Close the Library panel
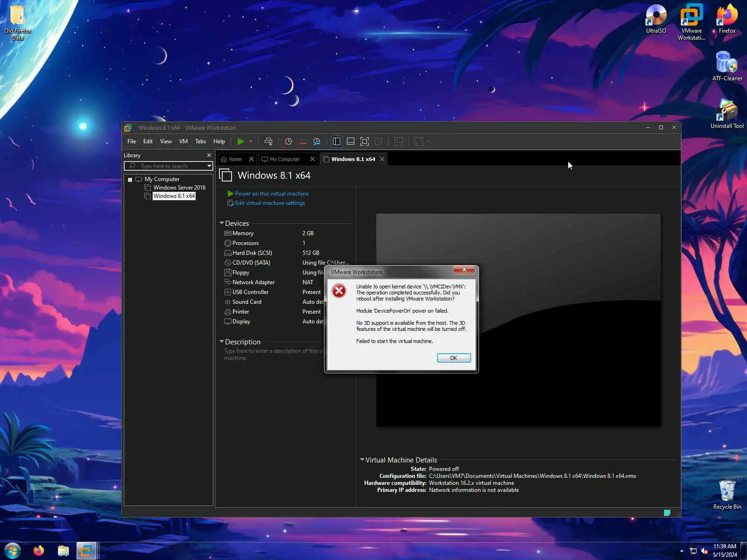 click(x=209, y=155)
